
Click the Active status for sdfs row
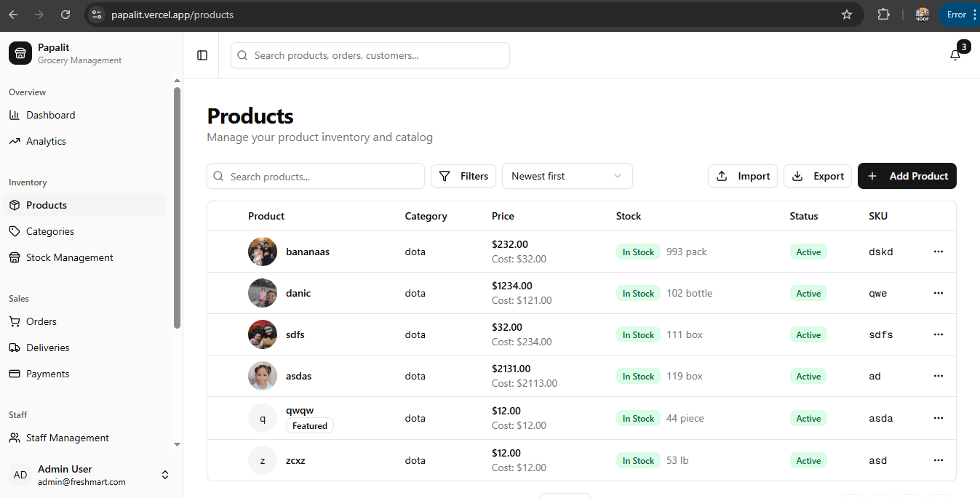pyautogui.click(x=808, y=335)
